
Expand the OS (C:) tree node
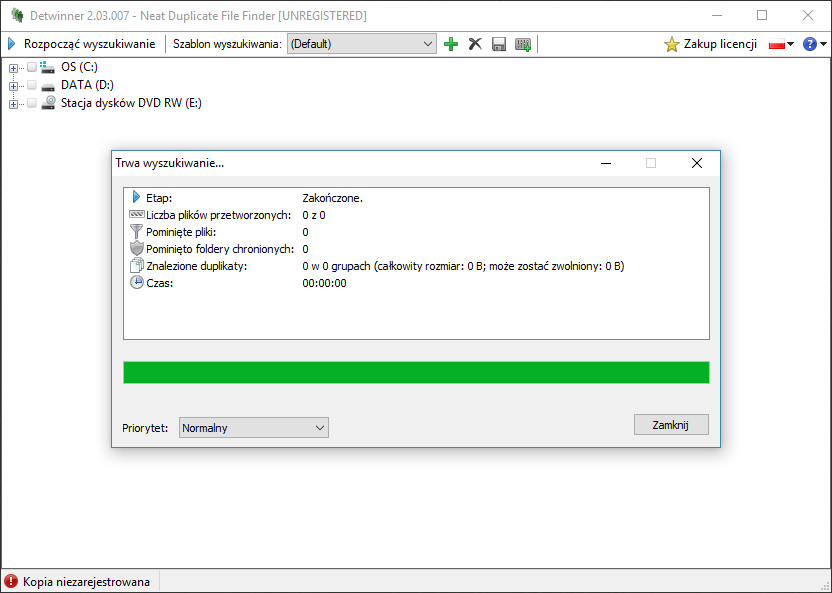(13, 68)
